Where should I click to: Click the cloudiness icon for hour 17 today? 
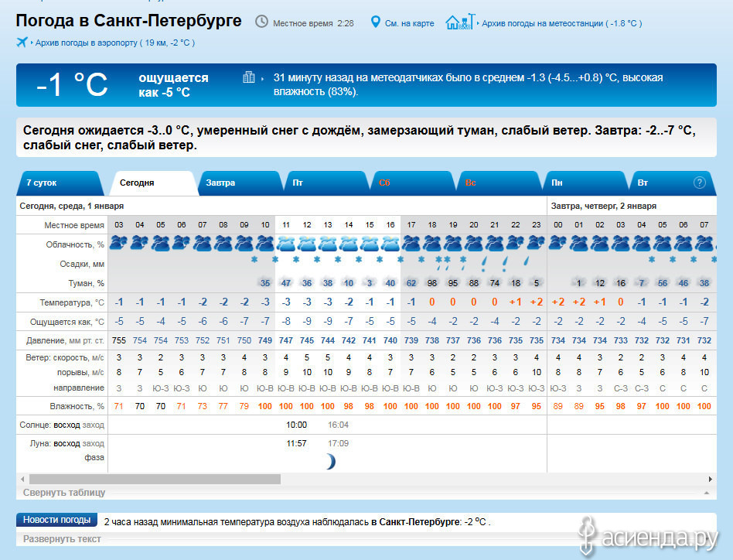pyautogui.click(x=411, y=244)
